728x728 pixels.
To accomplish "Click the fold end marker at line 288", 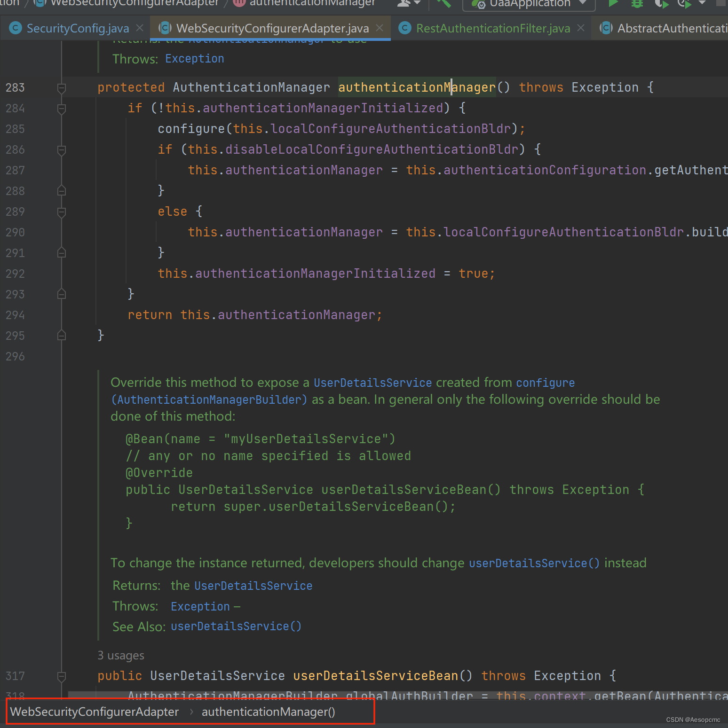I will coord(61,190).
